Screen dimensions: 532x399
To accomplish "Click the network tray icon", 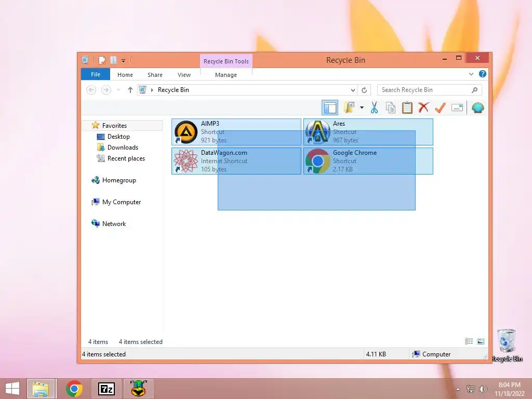I will click(471, 389).
